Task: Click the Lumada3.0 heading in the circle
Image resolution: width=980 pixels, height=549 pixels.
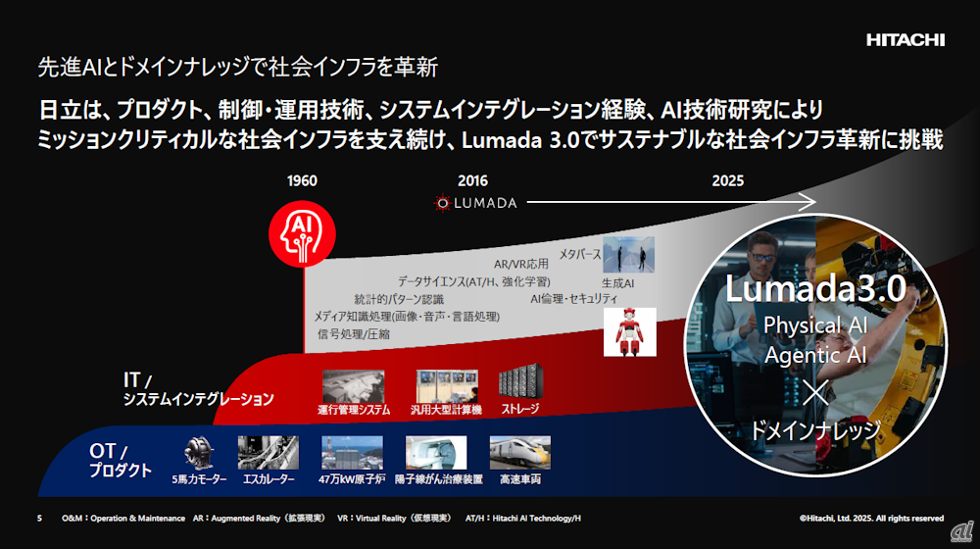Action: (815, 289)
